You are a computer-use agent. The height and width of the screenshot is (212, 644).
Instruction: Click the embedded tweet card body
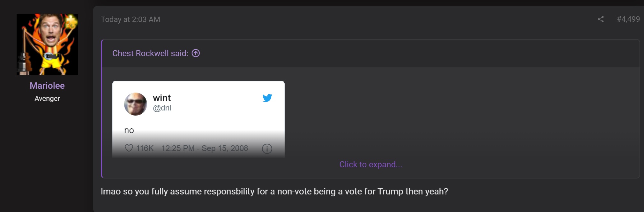point(198,119)
